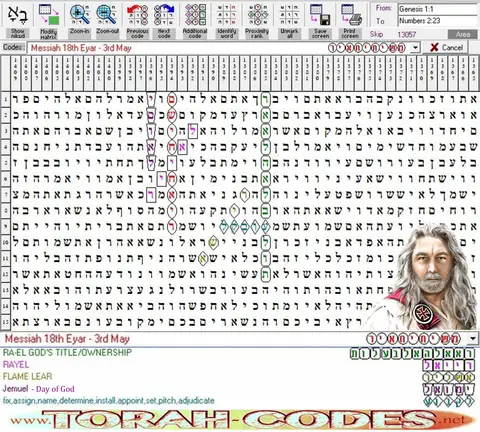The width and height of the screenshot is (480, 432).
Task: Open the Additional code tool
Action: [195, 21]
